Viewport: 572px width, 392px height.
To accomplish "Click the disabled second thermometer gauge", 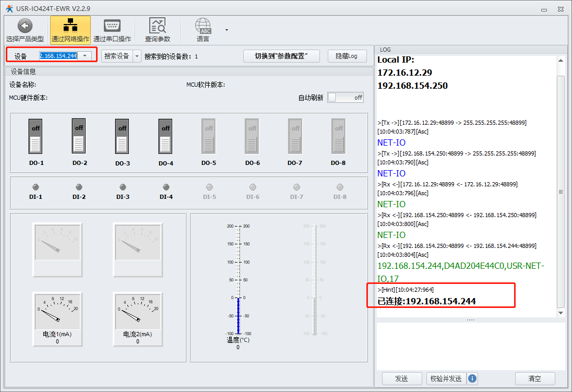I will click(315, 280).
